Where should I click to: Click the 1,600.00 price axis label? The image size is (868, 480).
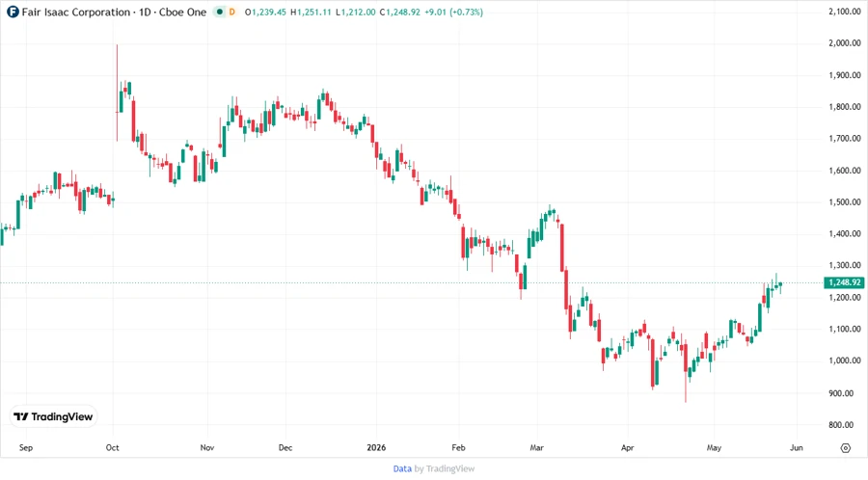(x=845, y=171)
